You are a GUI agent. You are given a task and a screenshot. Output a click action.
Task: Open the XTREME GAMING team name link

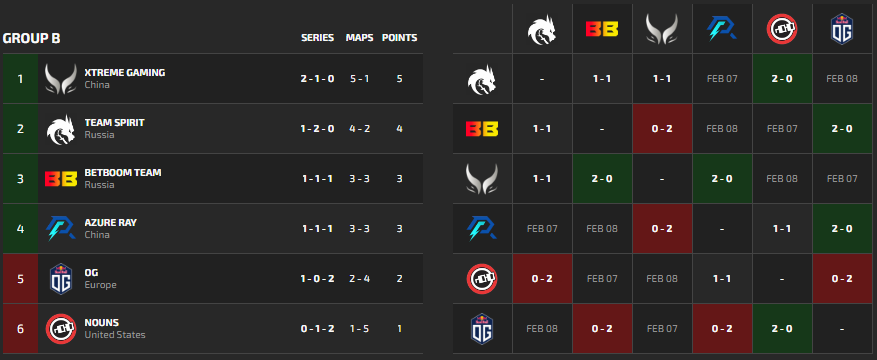124,73
